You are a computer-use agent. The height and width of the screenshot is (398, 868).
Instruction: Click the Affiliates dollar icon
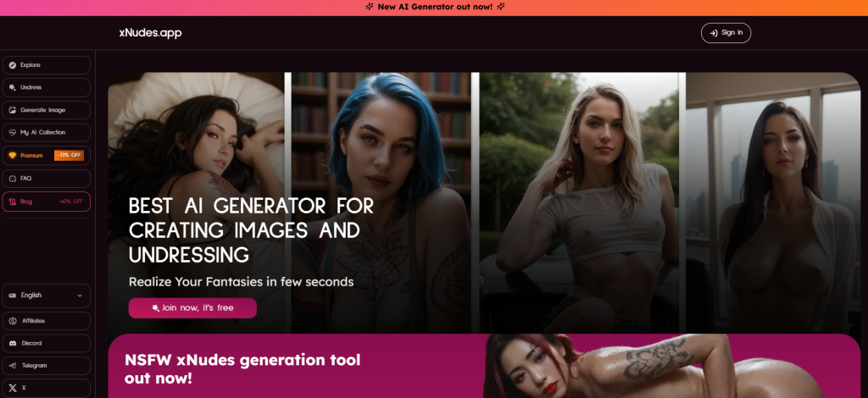[13, 321]
